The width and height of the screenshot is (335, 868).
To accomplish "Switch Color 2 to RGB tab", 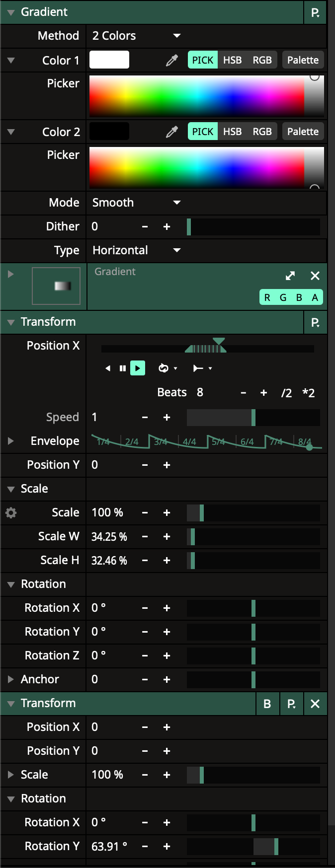I will [262, 132].
